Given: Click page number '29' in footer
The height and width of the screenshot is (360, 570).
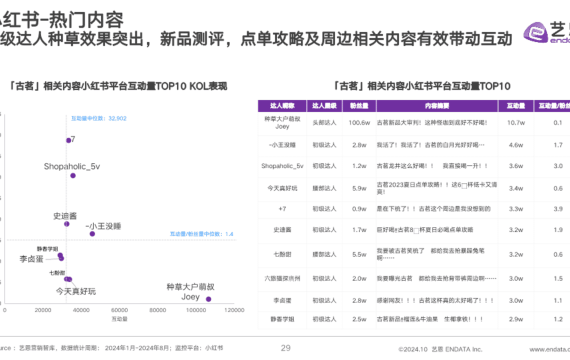Looking at the screenshot, I should pos(286,348).
